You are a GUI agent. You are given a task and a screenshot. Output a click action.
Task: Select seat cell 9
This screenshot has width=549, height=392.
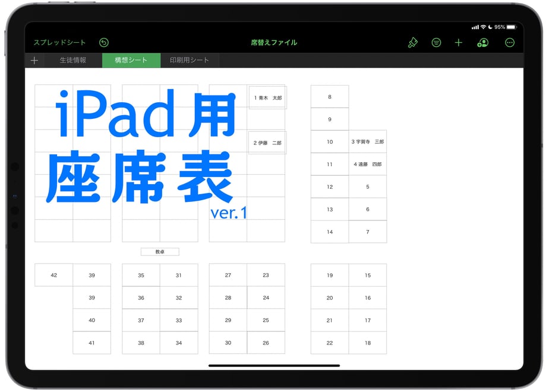(x=330, y=119)
